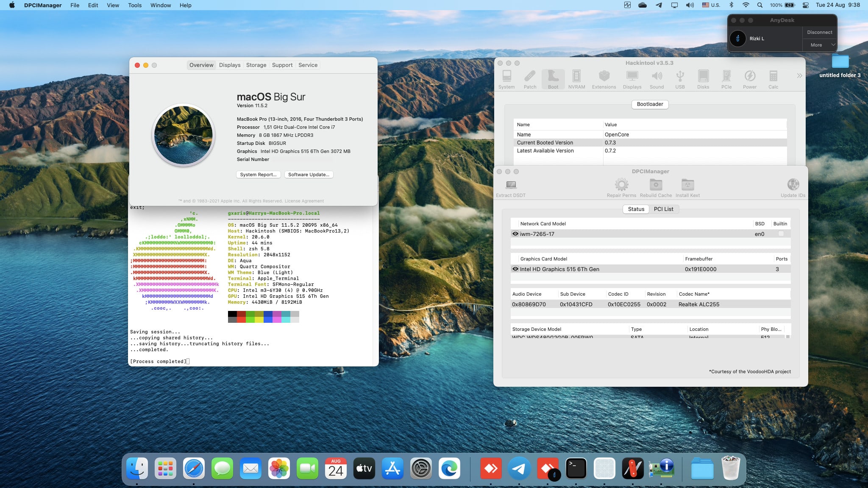Open Hackintool's PCIe panel
The height and width of the screenshot is (488, 868).
pos(726,79)
